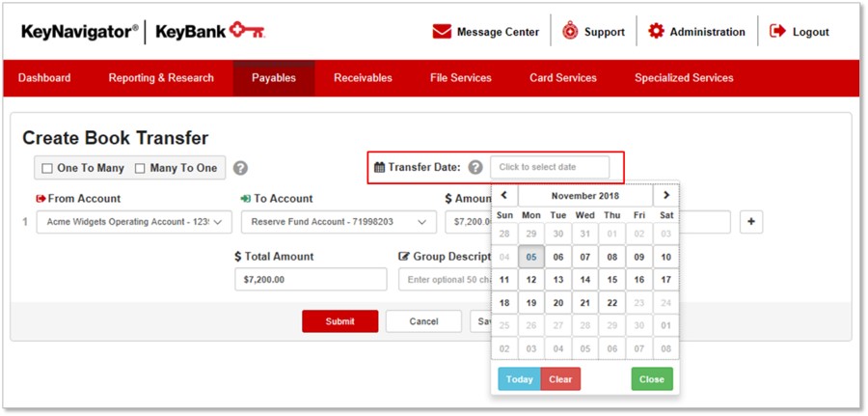The width and height of the screenshot is (868, 416).
Task: Select November 14 in calendar
Action: (585, 280)
